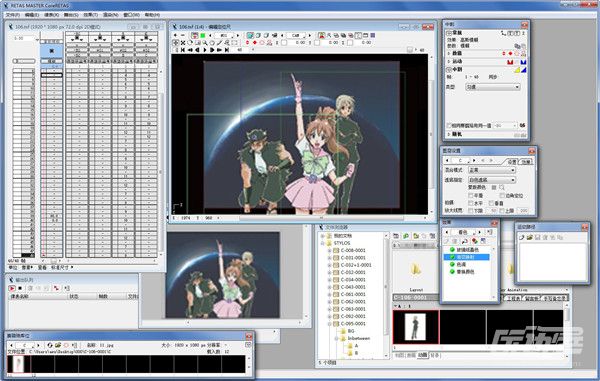Toggle first checkbox above 水平 in layer settings
Screen dimensions: 600x381
click(471, 195)
